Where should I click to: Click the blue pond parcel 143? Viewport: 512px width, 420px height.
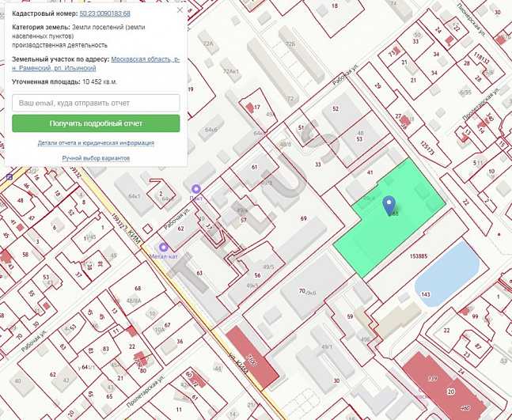click(x=447, y=274)
